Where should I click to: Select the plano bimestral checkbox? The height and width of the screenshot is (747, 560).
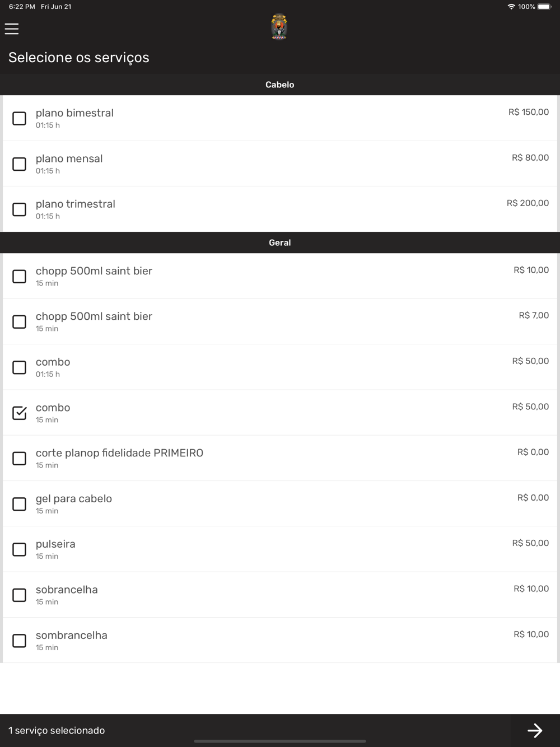(20, 118)
